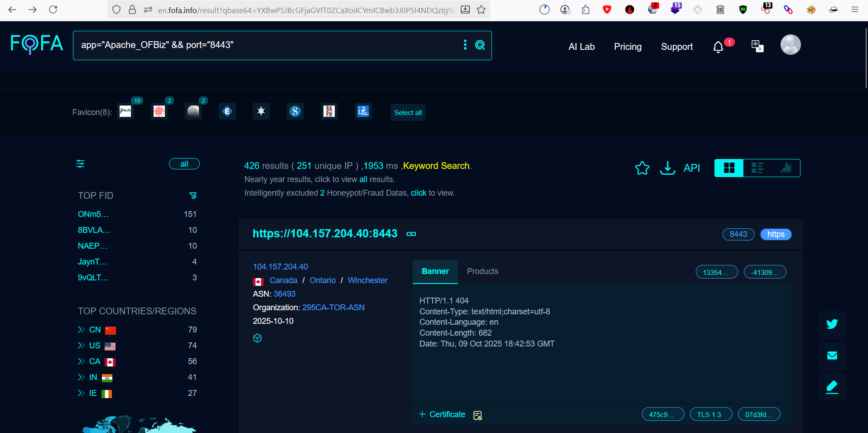Viewport: 868px width, 433px height.
Task: Copy link icon next to 104.157.204.40:8443
Action: pyautogui.click(x=411, y=234)
